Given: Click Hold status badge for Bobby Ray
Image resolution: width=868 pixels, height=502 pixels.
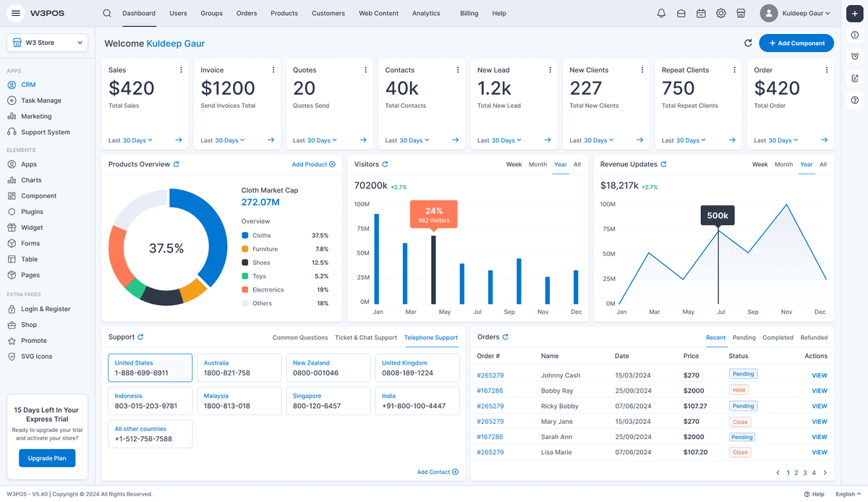Looking at the screenshot, I should 739,391.
